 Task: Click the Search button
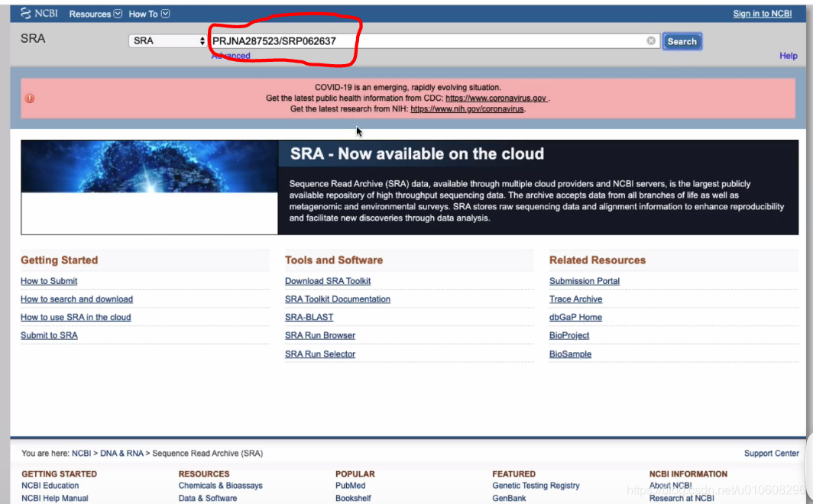pyautogui.click(x=682, y=41)
